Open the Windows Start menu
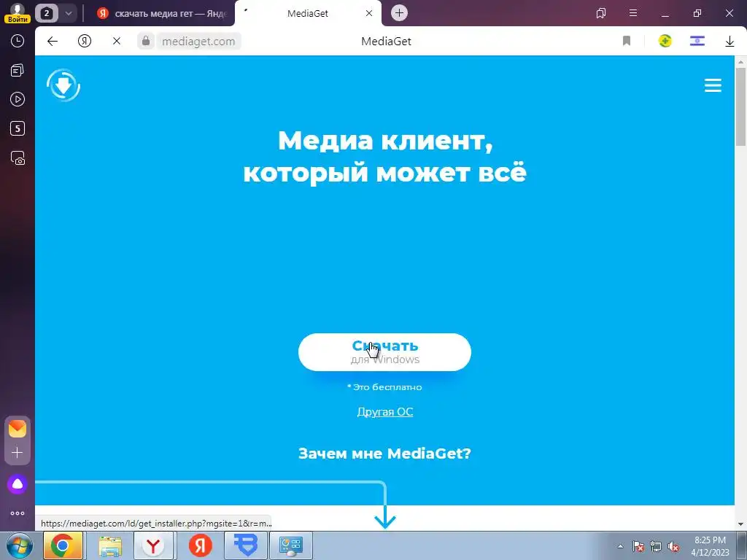 19,545
